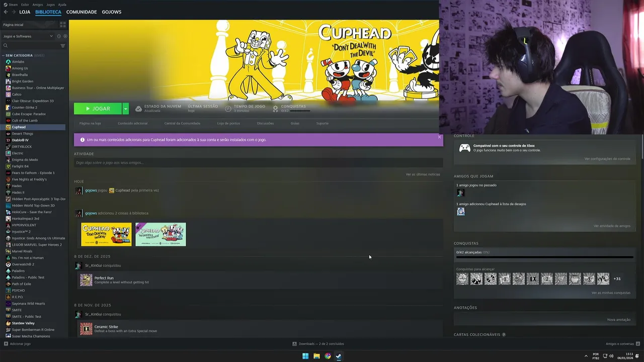Open the Ajuda menu
The height and width of the screenshot is (362, 644).
tap(62, 5)
